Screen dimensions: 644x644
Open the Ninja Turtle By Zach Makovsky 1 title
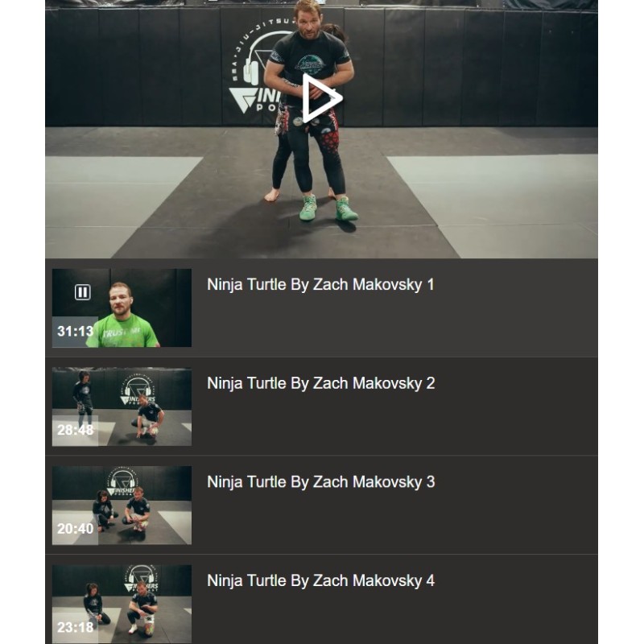pyautogui.click(x=320, y=285)
